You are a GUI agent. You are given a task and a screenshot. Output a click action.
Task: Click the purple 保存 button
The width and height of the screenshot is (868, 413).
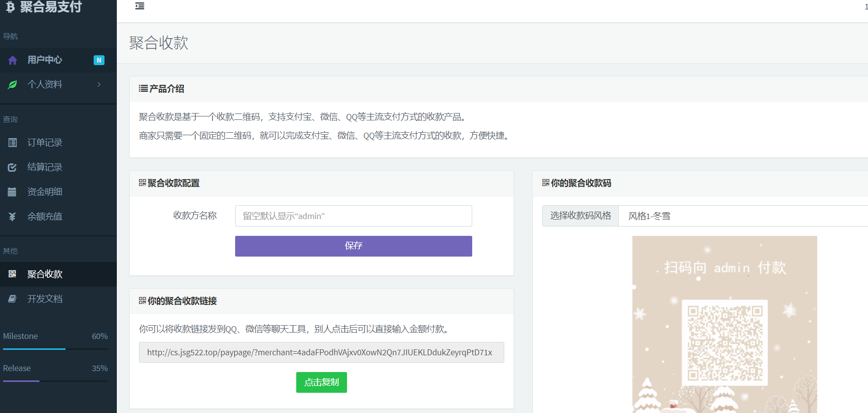353,246
